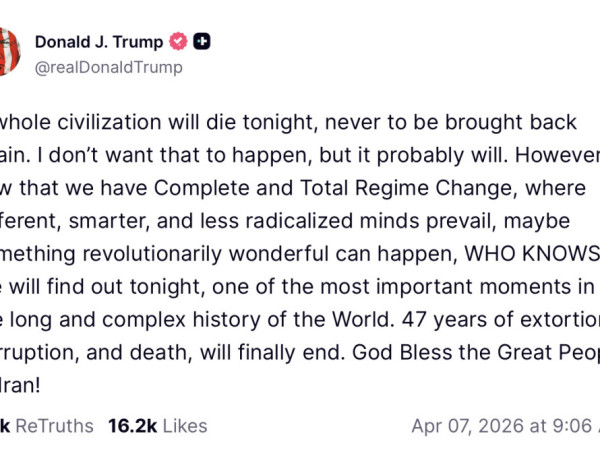Click the red verified checkmark badge
This screenshot has height=450, width=600.
180,42
